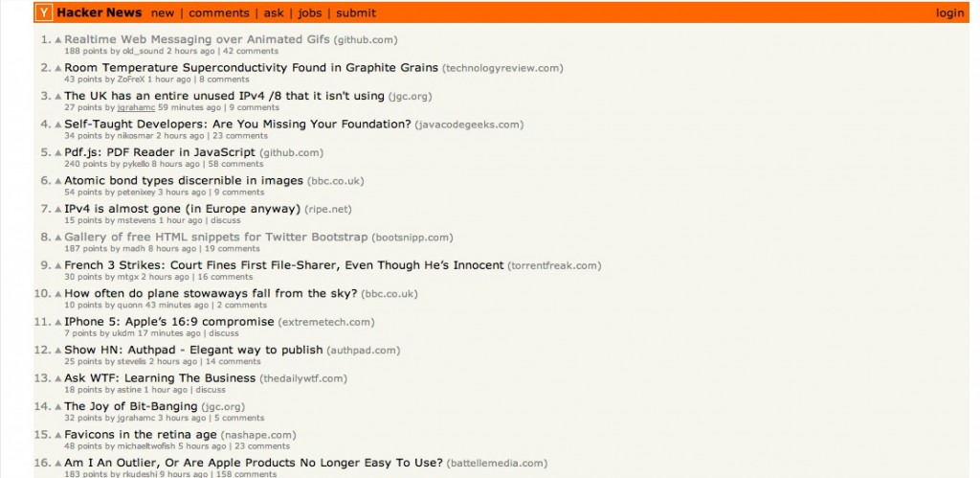This screenshot has height=478, width=980.
Task: Open 'Show HN: Authpad' link
Action: tap(193, 350)
